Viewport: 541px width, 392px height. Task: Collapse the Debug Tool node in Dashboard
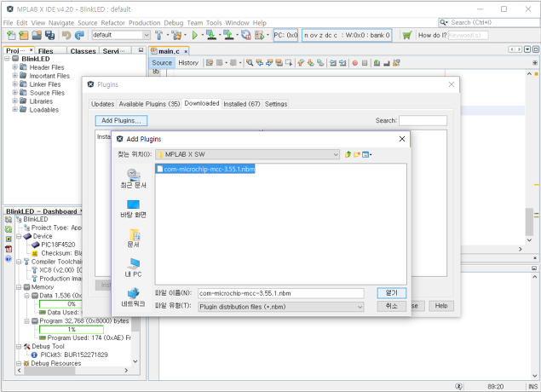pyautogui.click(x=19, y=347)
